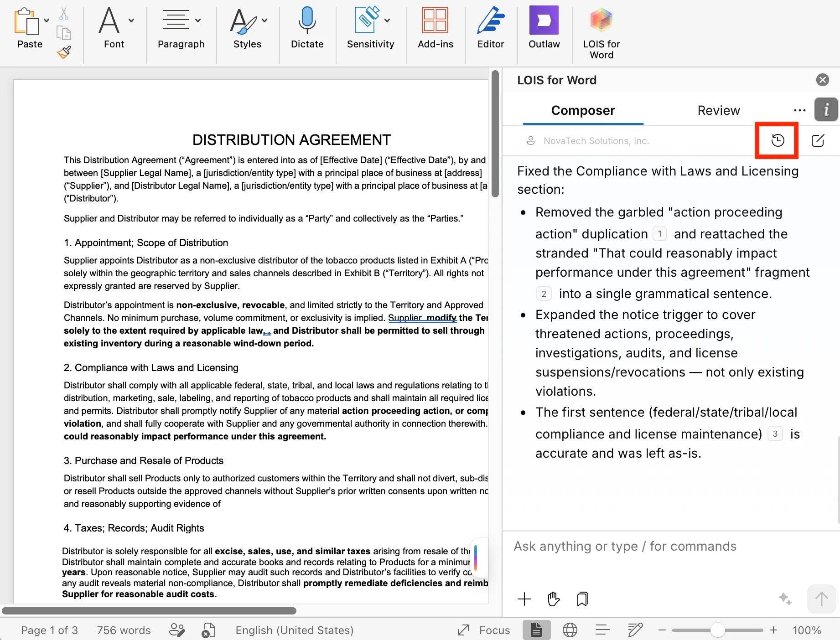Viewport: 840px width, 640px height.
Task: Open the Sensitivity dropdown arrow
Action: point(387,21)
